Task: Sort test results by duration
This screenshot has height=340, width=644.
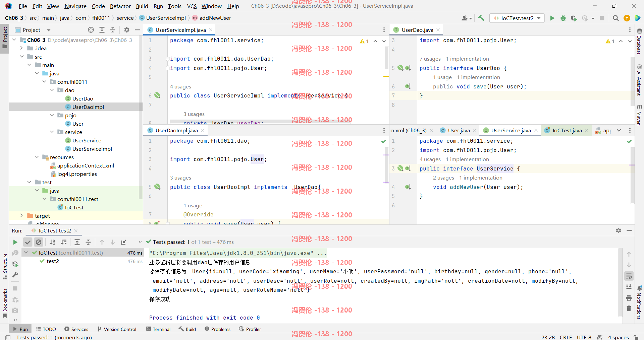Action: (63, 242)
